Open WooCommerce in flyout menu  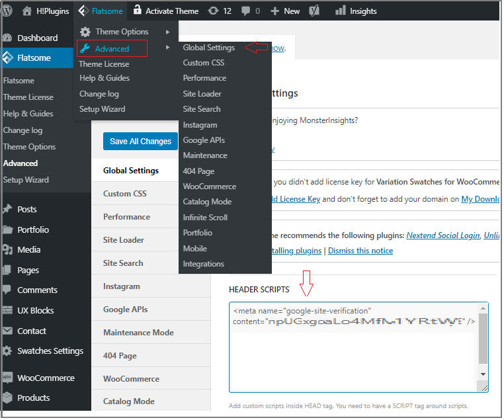click(x=209, y=187)
